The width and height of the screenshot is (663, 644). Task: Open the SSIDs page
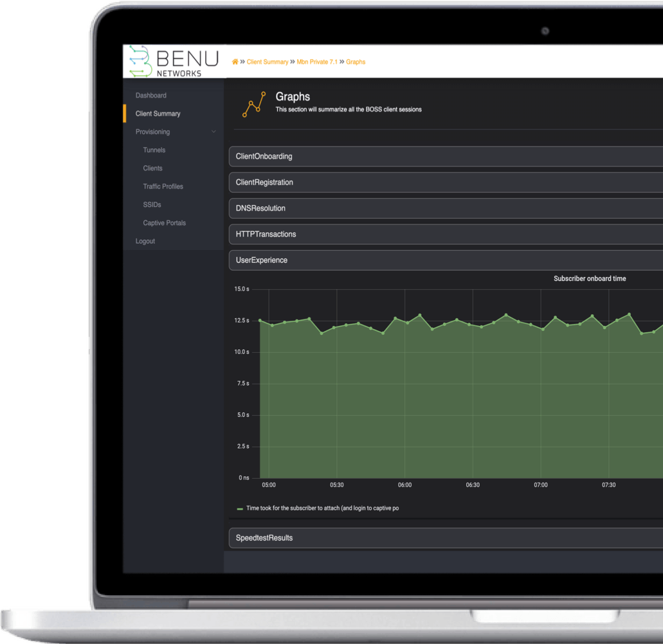click(152, 204)
